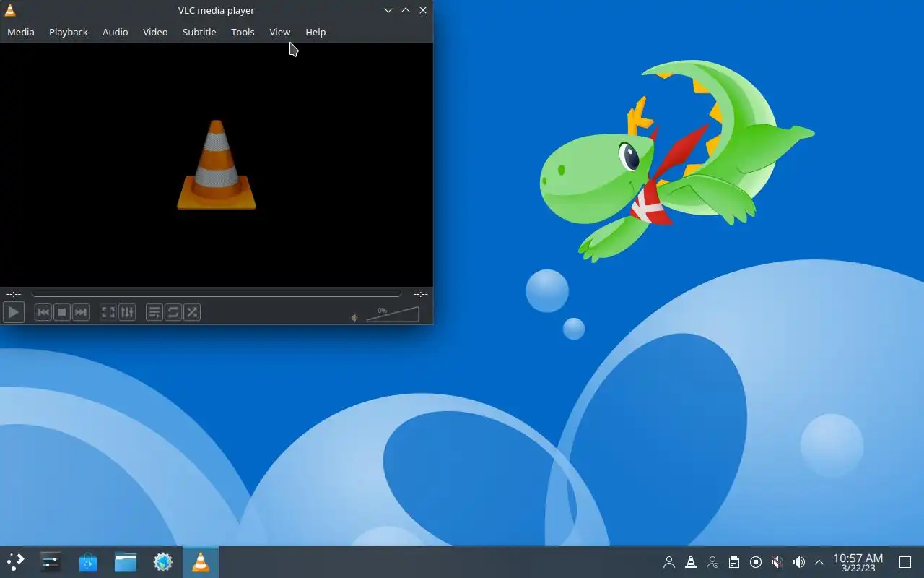Click the user icon in the system tray
The height and width of the screenshot is (578, 924).
click(669, 562)
